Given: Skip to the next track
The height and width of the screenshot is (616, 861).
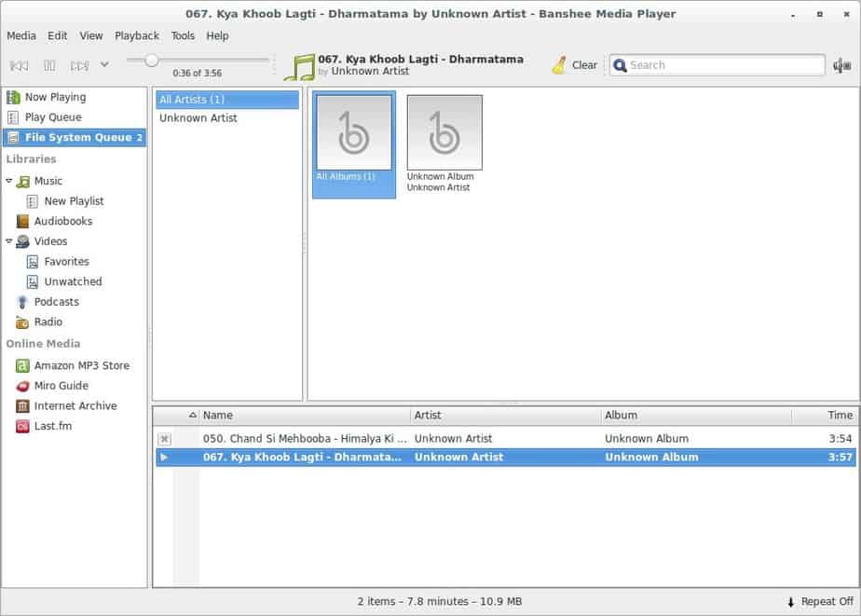Looking at the screenshot, I should 79,66.
